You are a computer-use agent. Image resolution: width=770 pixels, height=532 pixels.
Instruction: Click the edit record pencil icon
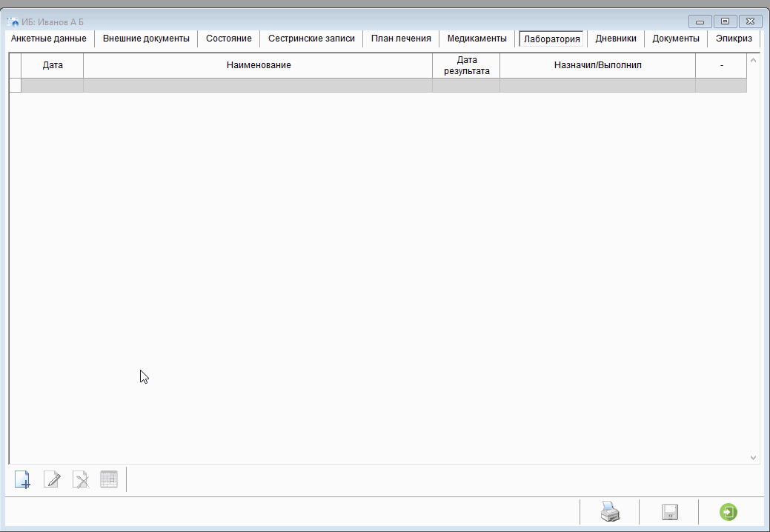(52, 479)
